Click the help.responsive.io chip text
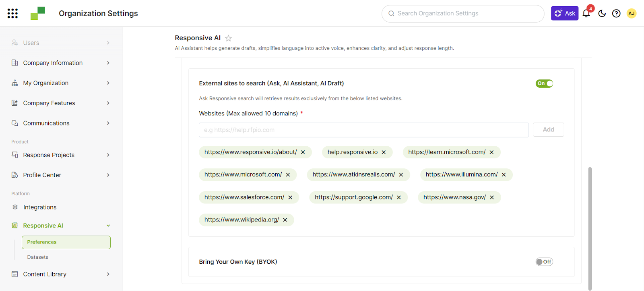 pos(353,152)
